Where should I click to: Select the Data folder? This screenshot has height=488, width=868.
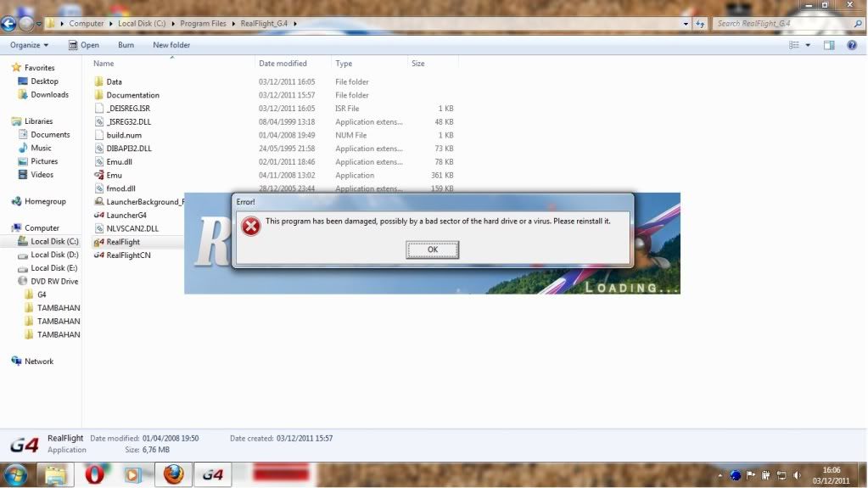tap(114, 82)
